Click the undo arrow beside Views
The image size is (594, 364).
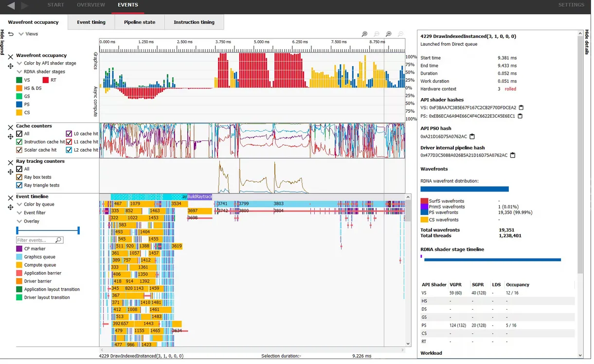coord(11,34)
